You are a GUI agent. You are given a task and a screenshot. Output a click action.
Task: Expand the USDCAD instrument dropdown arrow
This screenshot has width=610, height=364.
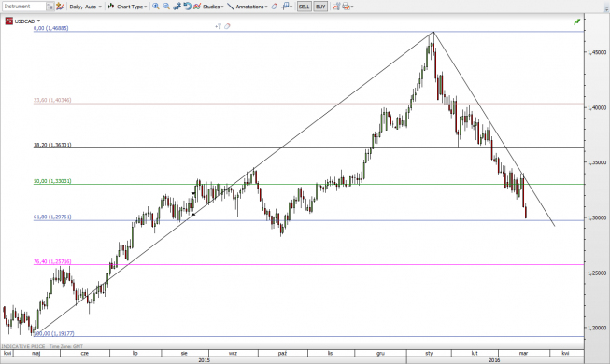[x=39, y=21]
